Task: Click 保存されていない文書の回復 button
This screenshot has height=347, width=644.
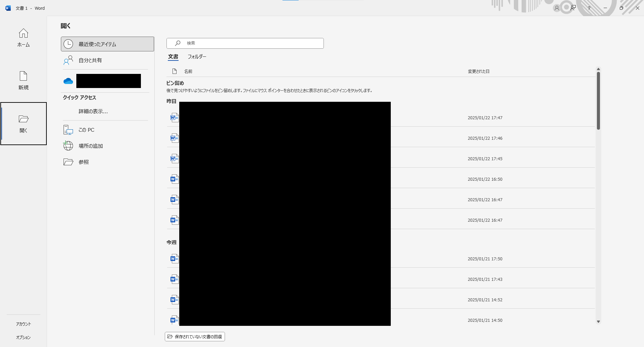Action: [x=195, y=337]
